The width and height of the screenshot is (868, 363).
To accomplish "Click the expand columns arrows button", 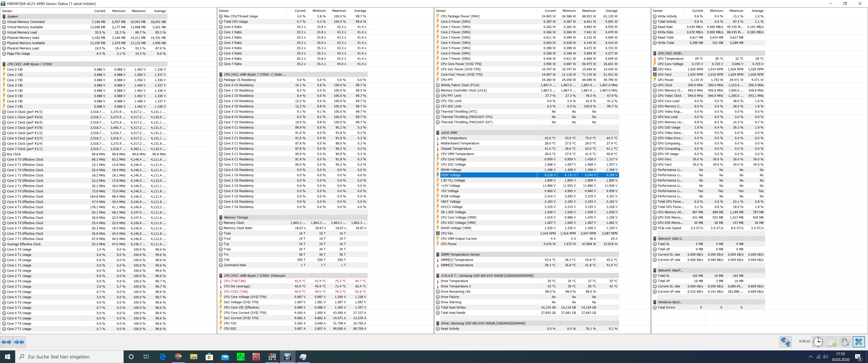I will pos(6,342).
